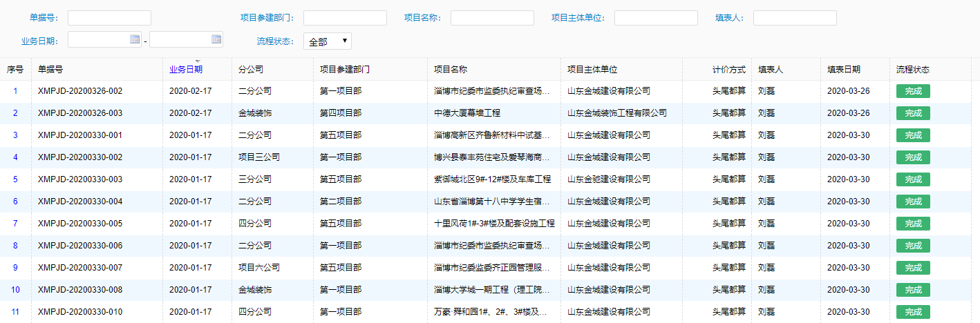This screenshot has height=323, width=980.
Task: Select document number XMPJD-20200330-010
Action: (80, 312)
